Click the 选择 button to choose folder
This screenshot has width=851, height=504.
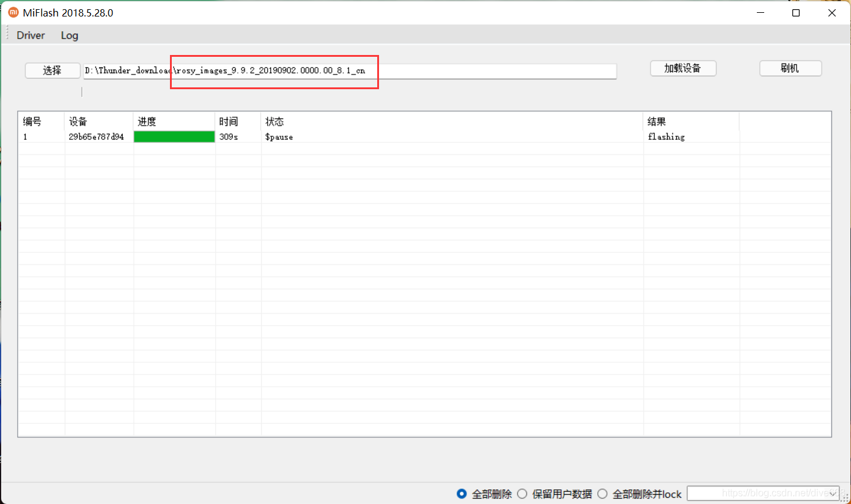(x=53, y=70)
